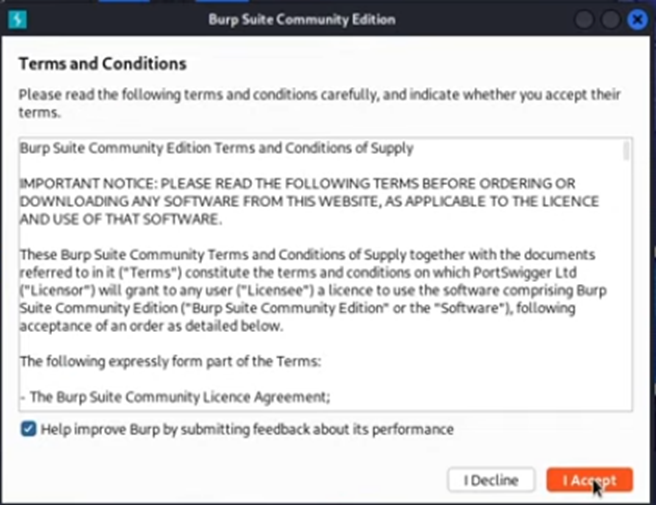
Task: Click the 'AND USE OF THAT SOFTWARE' line
Action: tap(121, 219)
